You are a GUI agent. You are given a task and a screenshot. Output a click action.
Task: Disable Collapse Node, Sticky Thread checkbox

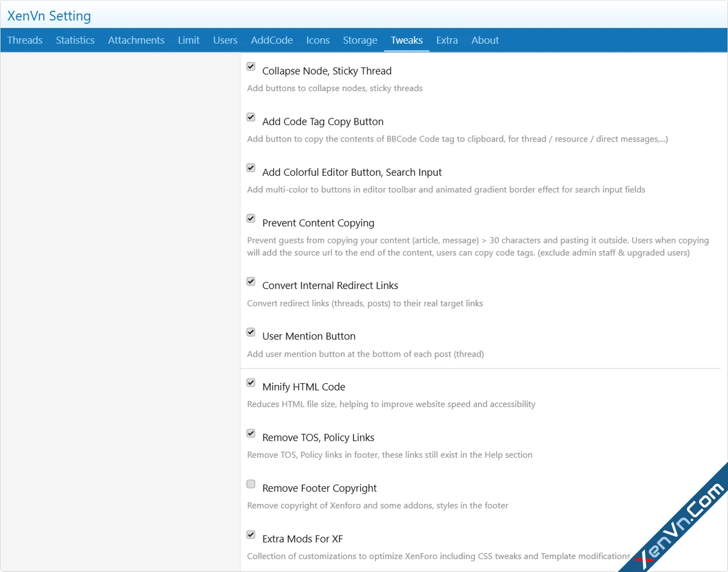pos(251,67)
